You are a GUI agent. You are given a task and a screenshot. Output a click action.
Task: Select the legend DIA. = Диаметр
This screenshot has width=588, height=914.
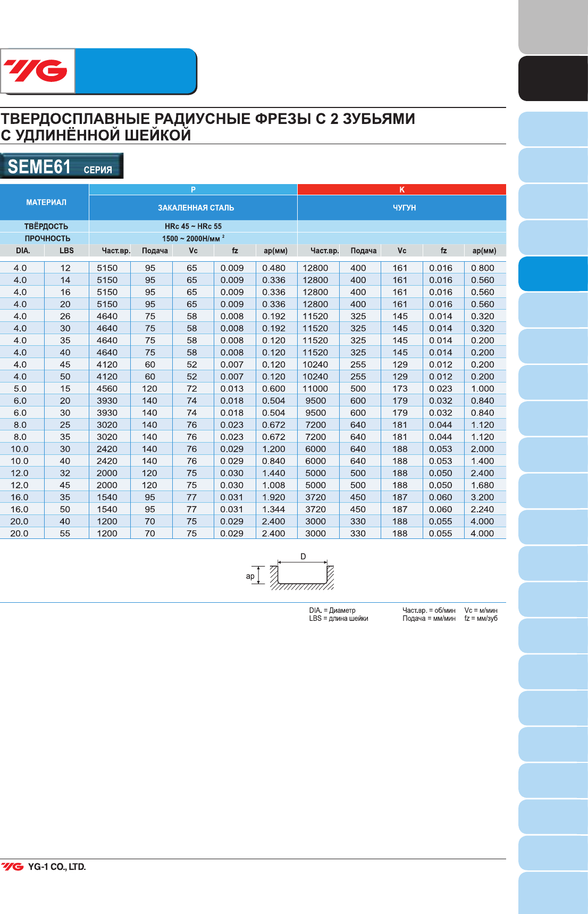332,610
